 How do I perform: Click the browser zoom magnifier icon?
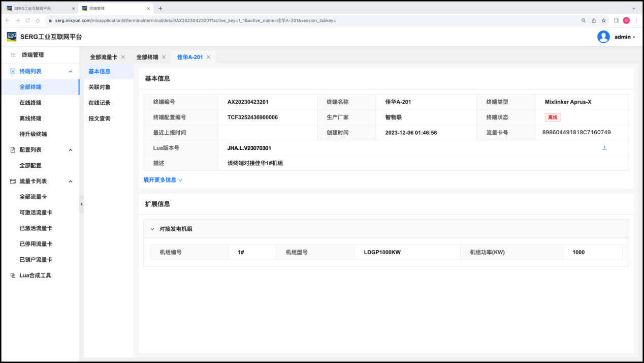tap(584, 20)
